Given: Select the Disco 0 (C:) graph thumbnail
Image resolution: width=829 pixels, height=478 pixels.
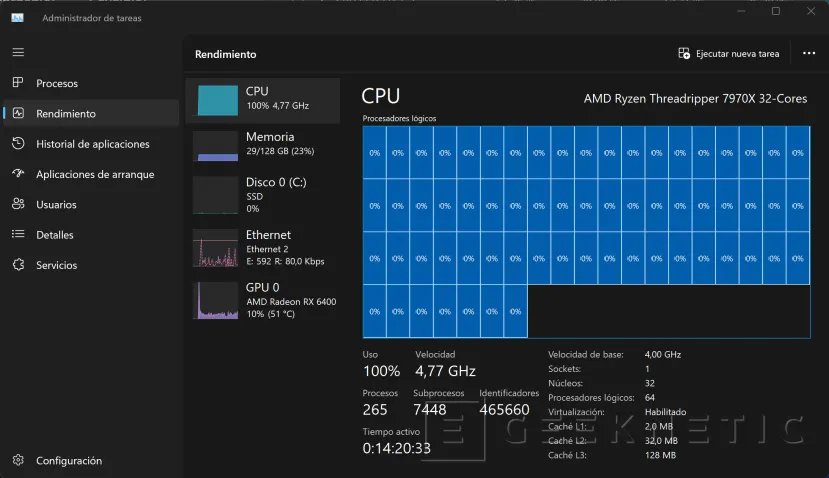Looking at the screenshot, I should point(215,195).
